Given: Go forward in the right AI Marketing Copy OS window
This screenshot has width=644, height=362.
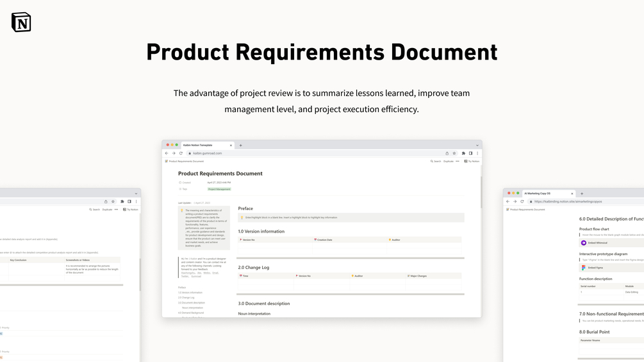Looking at the screenshot, I should point(515,202).
